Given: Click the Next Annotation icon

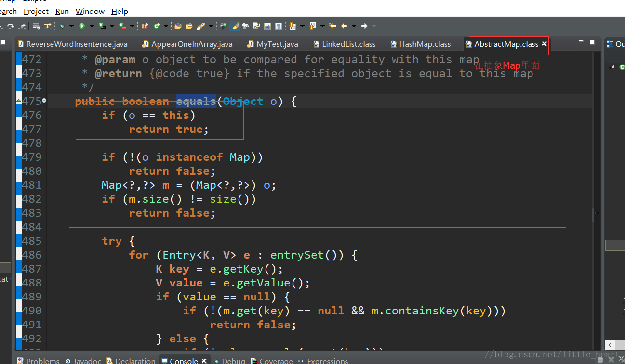Looking at the screenshot, I should (293, 26).
